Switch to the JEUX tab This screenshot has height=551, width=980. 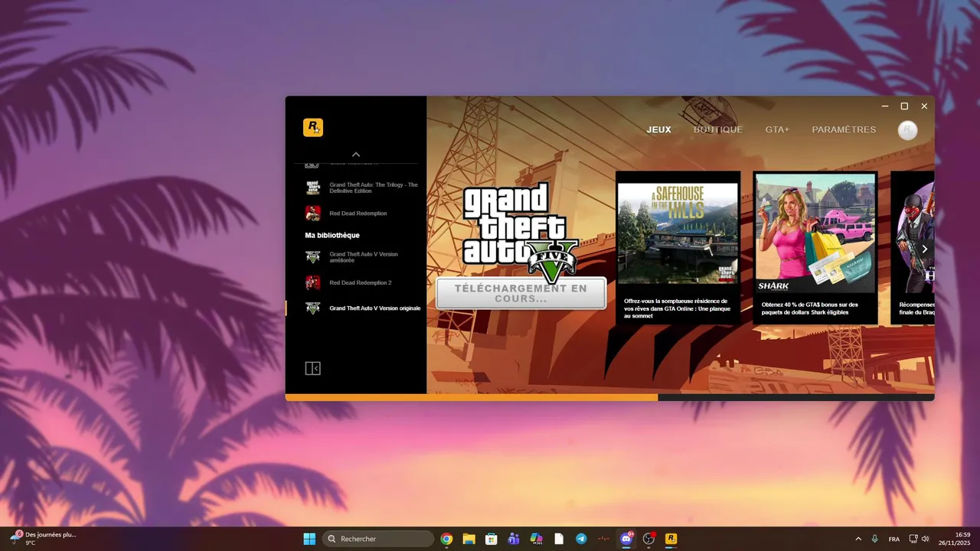(x=658, y=129)
